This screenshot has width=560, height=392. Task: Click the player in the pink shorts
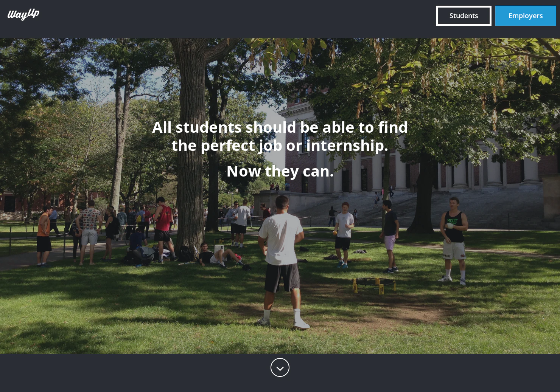click(x=390, y=236)
